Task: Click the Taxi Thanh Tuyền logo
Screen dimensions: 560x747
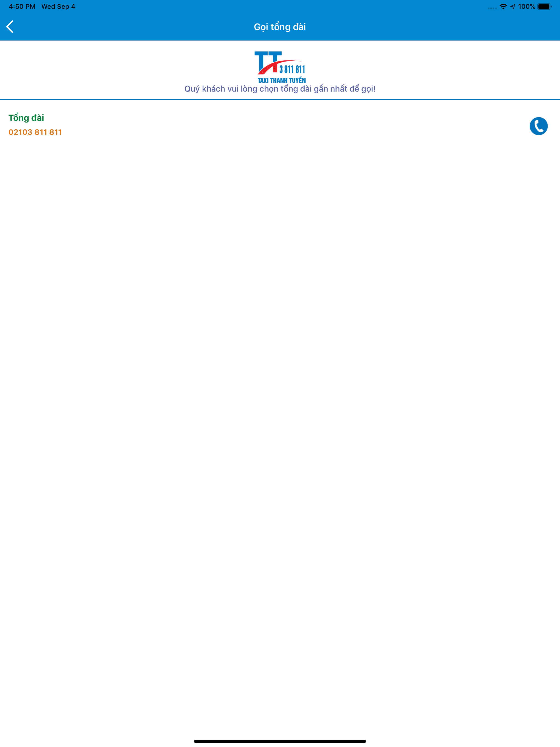Action: click(x=280, y=67)
